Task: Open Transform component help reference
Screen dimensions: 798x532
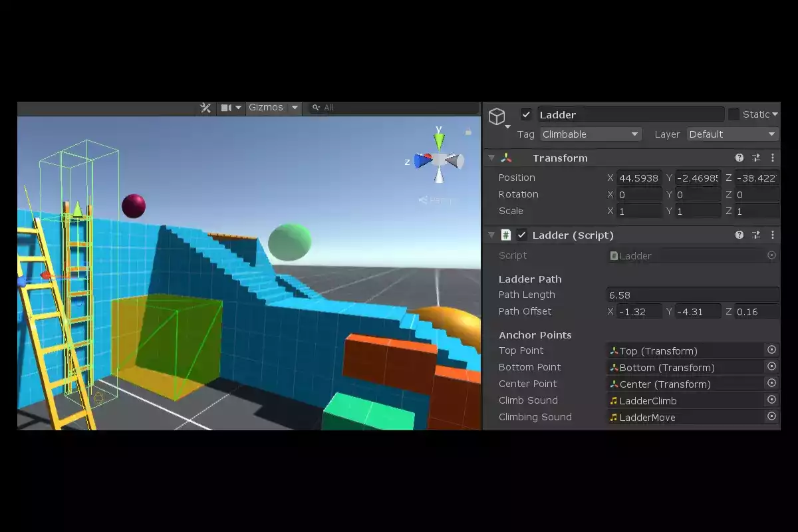Action: tap(739, 158)
